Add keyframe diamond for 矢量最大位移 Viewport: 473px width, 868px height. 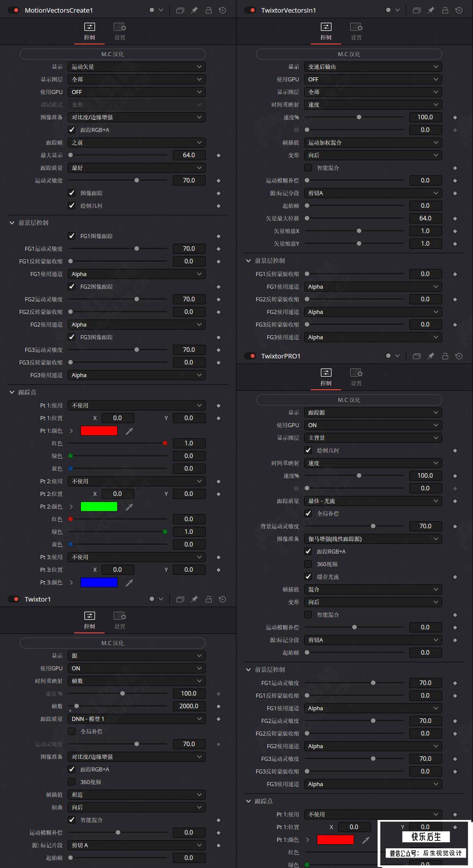455,218
